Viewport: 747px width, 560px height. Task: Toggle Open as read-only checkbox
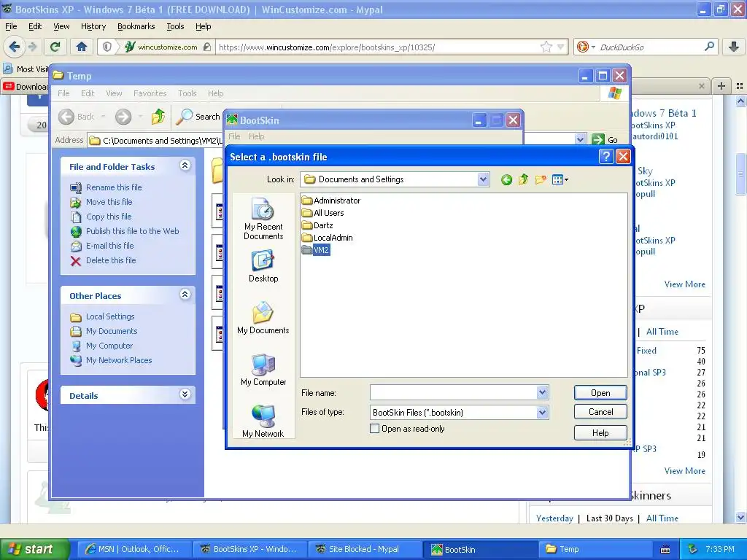[x=375, y=429]
